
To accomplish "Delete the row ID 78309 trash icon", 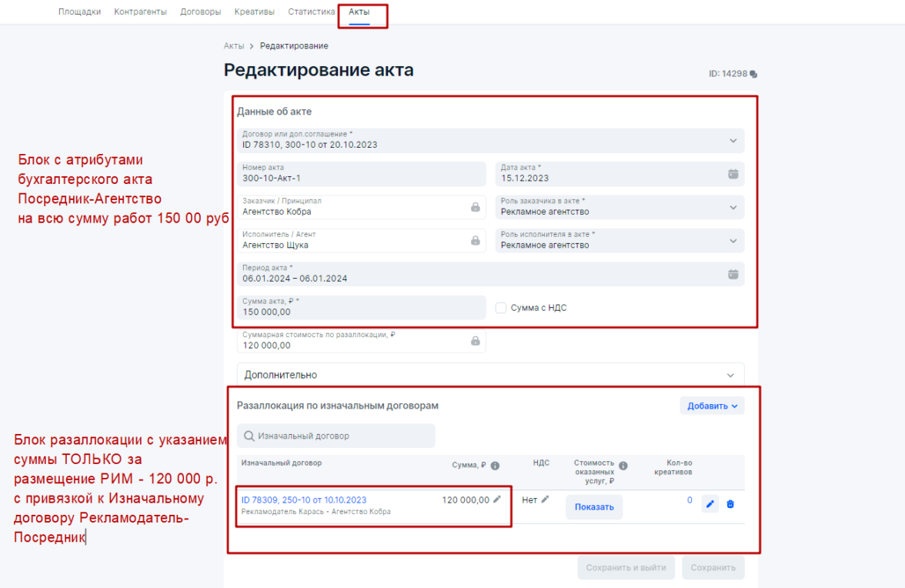I will [x=730, y=504].
